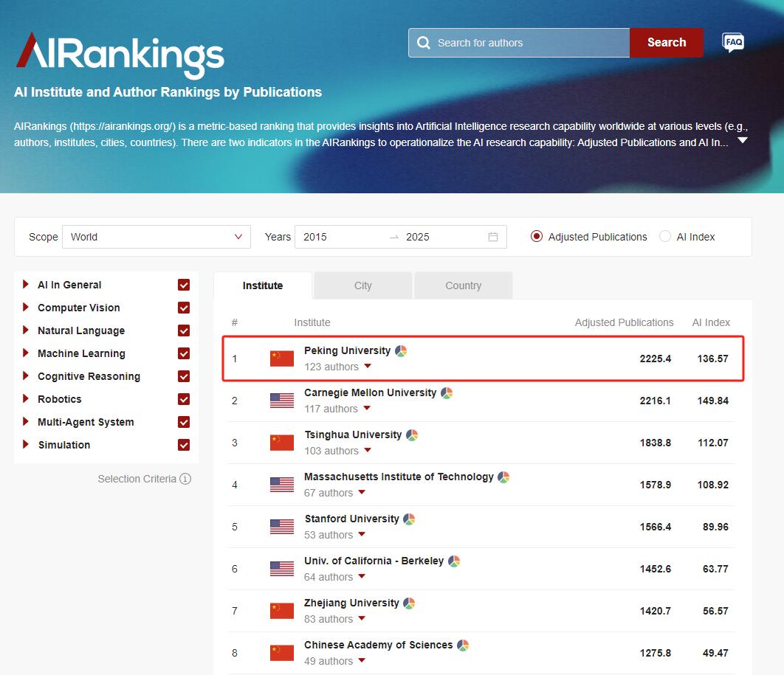Click the red Search button
Viewport: 784px width, 675px height.
click(x=667, y=43)
